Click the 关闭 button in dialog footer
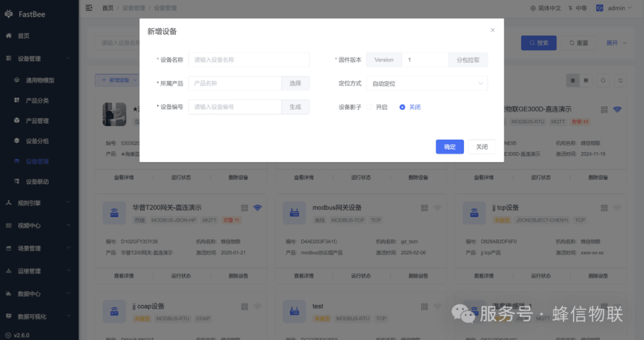Viewport: 644px width, 340px height. tap(482, 147)
